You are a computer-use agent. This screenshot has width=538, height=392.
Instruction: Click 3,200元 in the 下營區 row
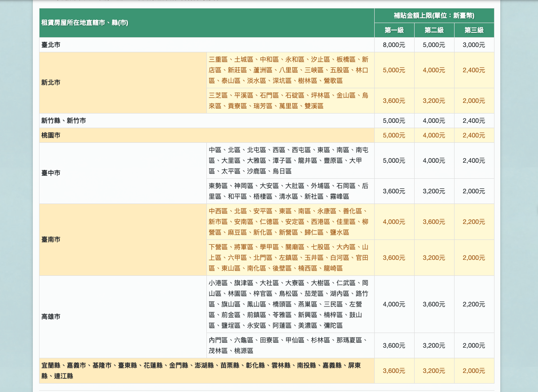point(434,258)
